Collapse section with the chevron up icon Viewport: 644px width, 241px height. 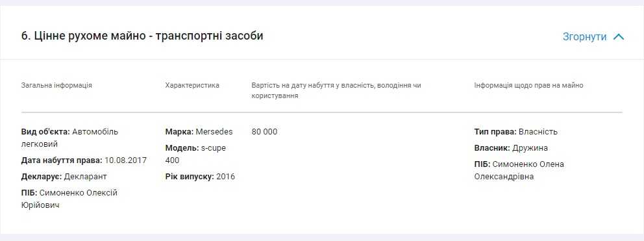pyautogui.click(x=619, y=37)
